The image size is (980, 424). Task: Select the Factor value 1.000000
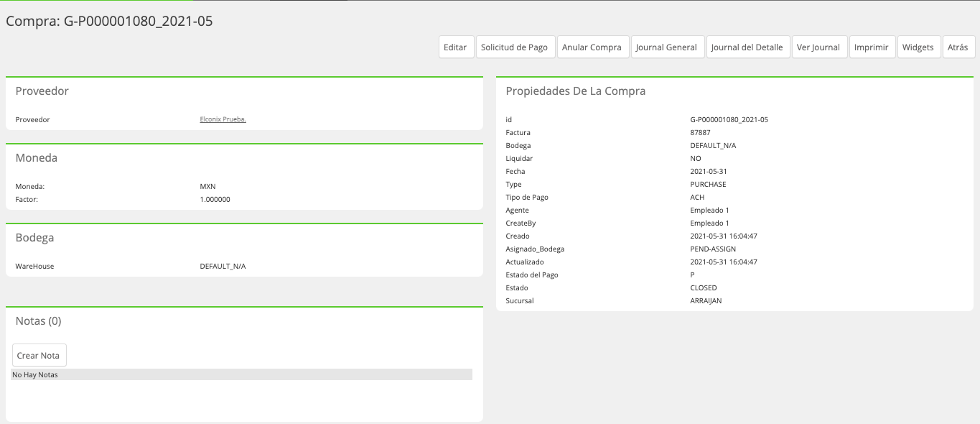tap(215, 199)
